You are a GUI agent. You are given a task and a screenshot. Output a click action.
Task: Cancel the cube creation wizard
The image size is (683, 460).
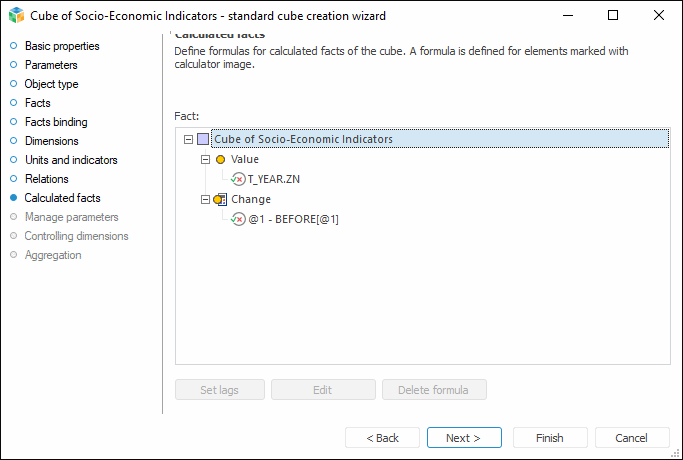(x=631, y=438)
